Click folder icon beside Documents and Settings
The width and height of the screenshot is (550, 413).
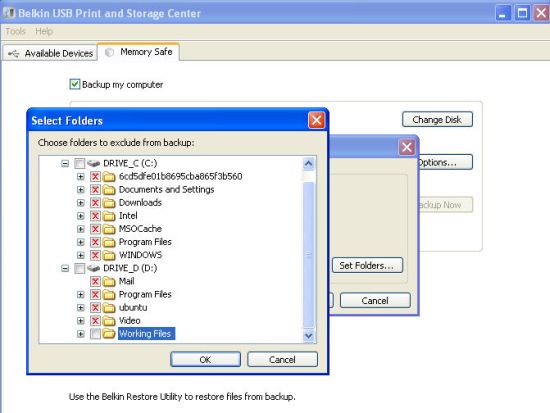[109, 190]
